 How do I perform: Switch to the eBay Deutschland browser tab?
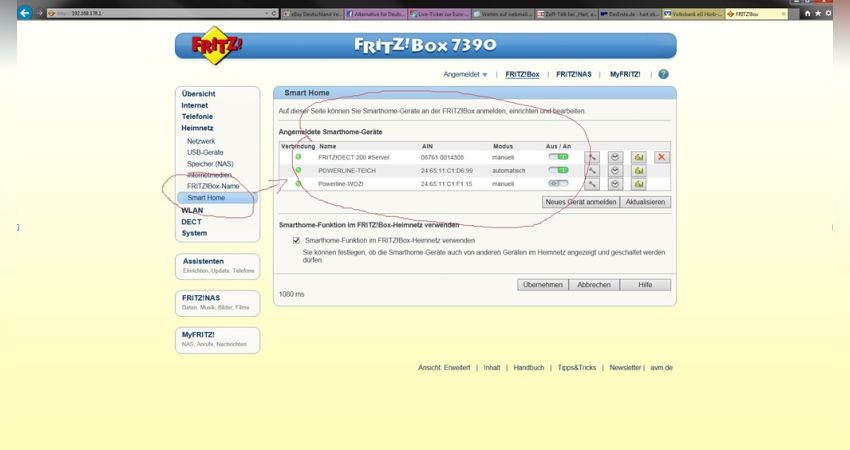312,14
